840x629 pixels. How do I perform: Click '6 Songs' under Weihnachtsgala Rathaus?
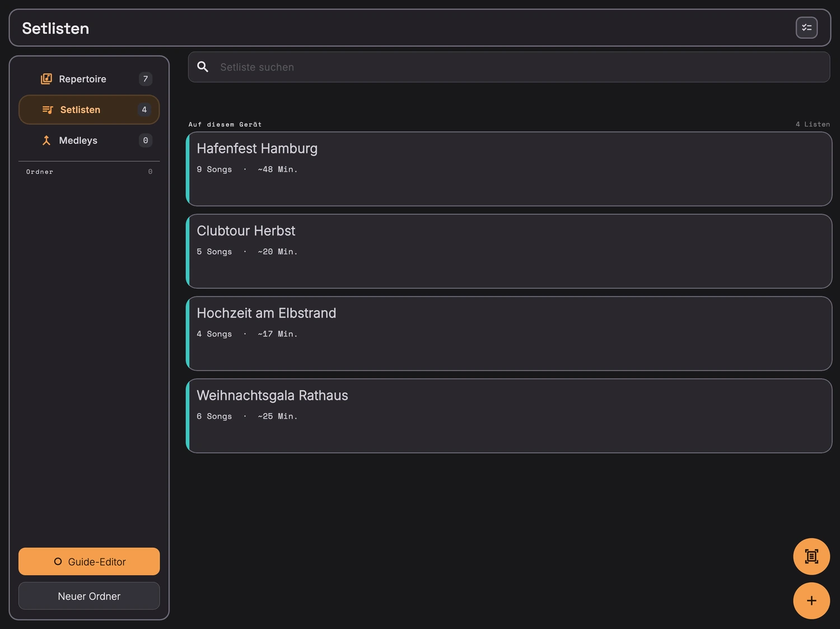tap(214, 416)
